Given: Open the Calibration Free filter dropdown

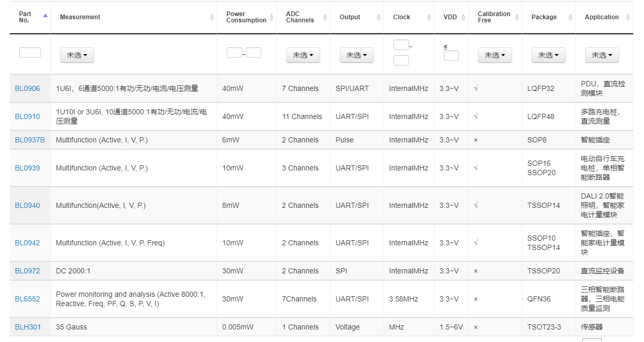Looking at the screenshot, I should (x=495, y=55).
